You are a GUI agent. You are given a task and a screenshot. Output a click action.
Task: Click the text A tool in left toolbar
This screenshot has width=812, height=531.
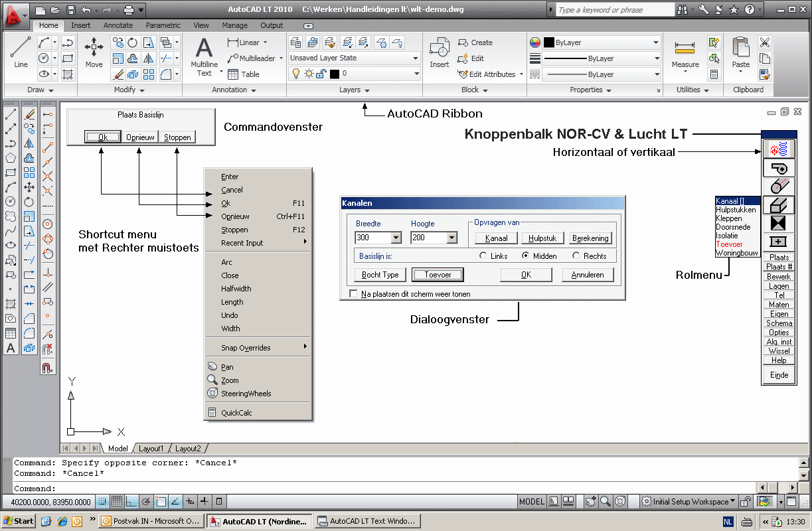tap(11, 348)
